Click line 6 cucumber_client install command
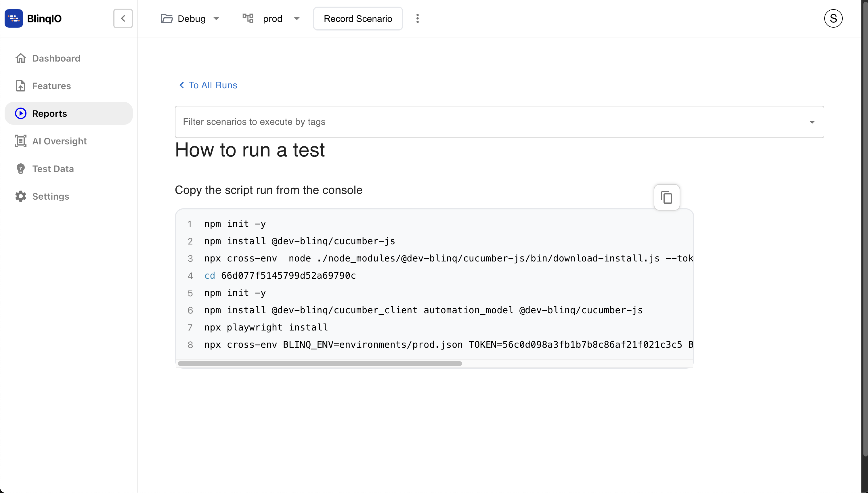 pyautogui.click(x=423, y=310)
